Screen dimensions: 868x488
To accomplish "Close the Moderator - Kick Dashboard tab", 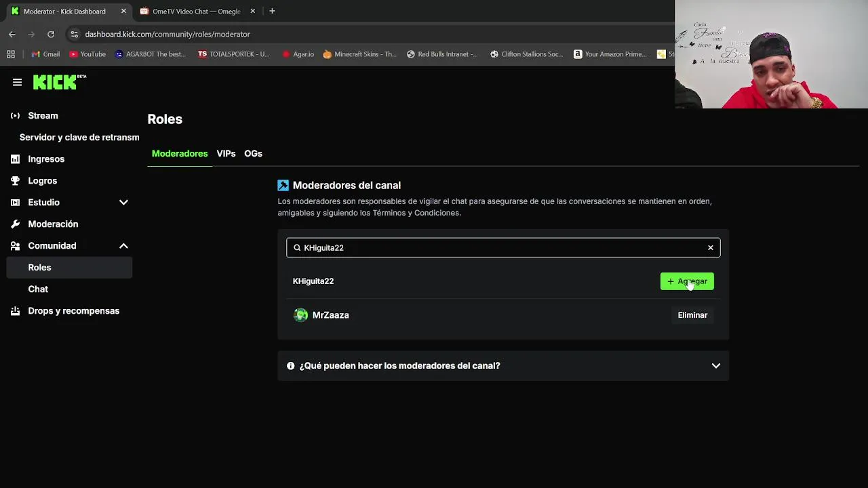I will point(123,11).
